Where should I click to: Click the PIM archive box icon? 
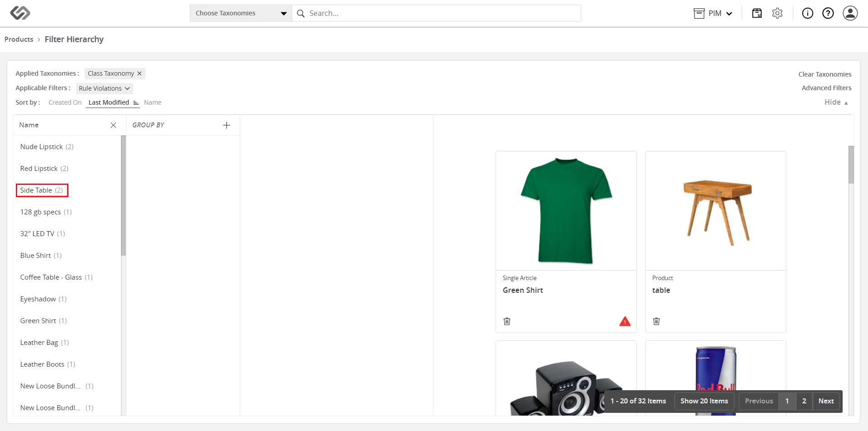tap(699, 13)
